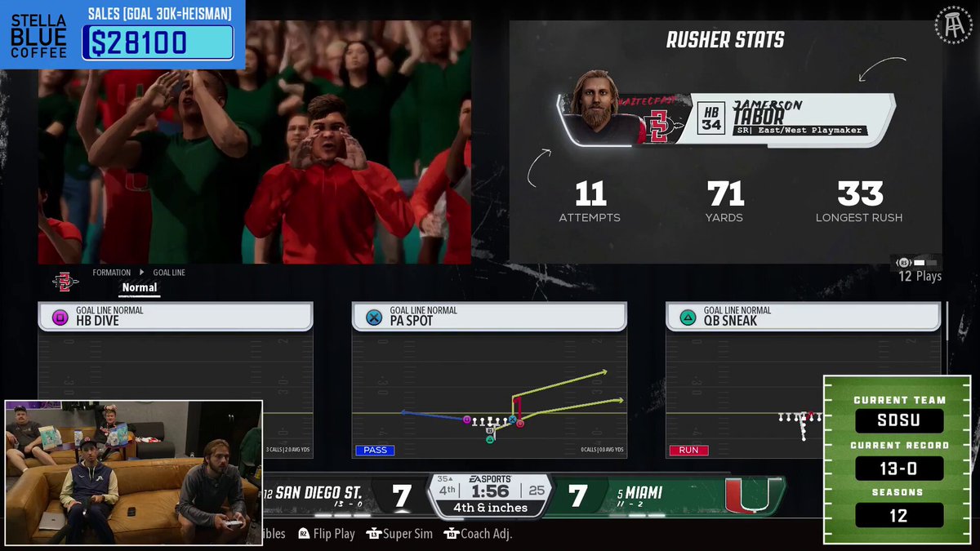This screenshot has height=551, width=980.
Task: Click the breadcrumb arrow after Formation
Action: (140, 273)
